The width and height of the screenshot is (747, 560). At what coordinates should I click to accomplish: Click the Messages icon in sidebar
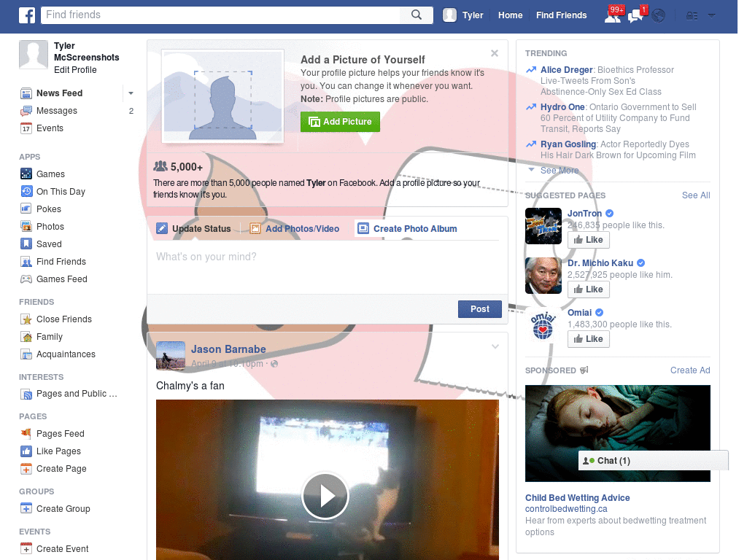pos(26,111)
